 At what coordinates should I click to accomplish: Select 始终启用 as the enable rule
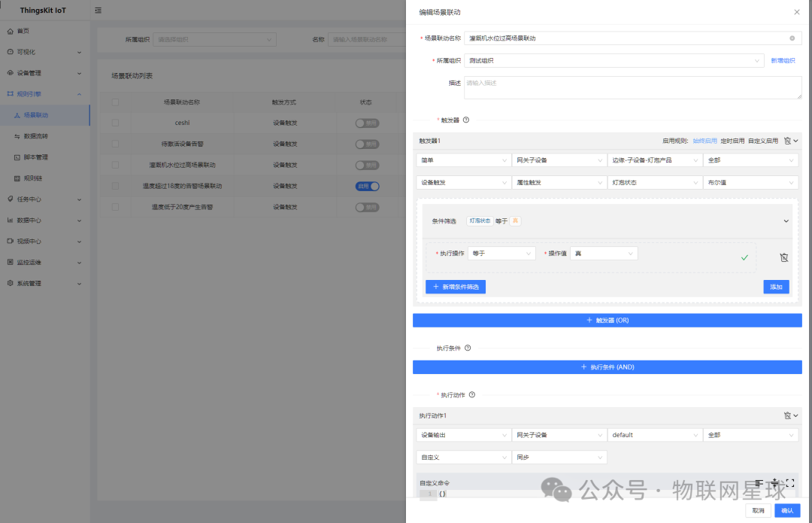(704, 141)
